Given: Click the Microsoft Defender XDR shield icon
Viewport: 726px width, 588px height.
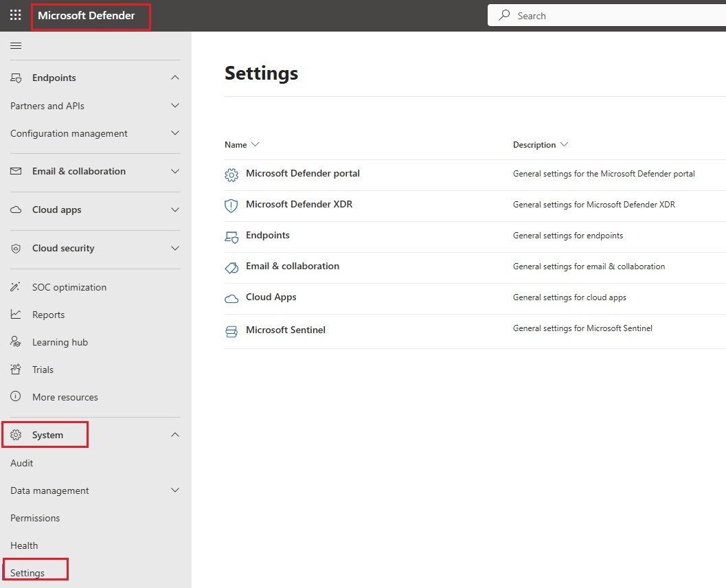Looking at the screenshot, I should (231, 205).
